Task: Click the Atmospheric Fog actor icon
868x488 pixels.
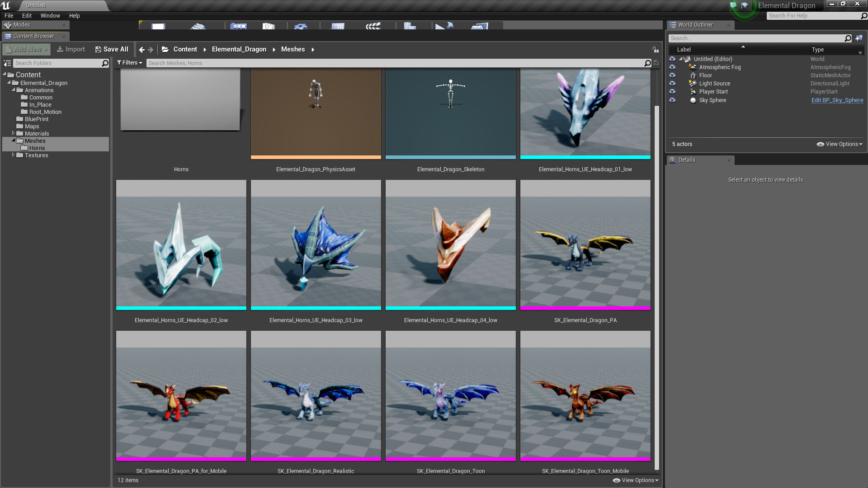Action: click(x=693, y=67)
